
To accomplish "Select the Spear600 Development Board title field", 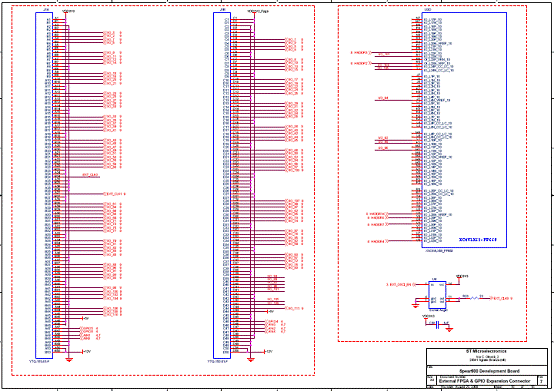I will [489, 371].
